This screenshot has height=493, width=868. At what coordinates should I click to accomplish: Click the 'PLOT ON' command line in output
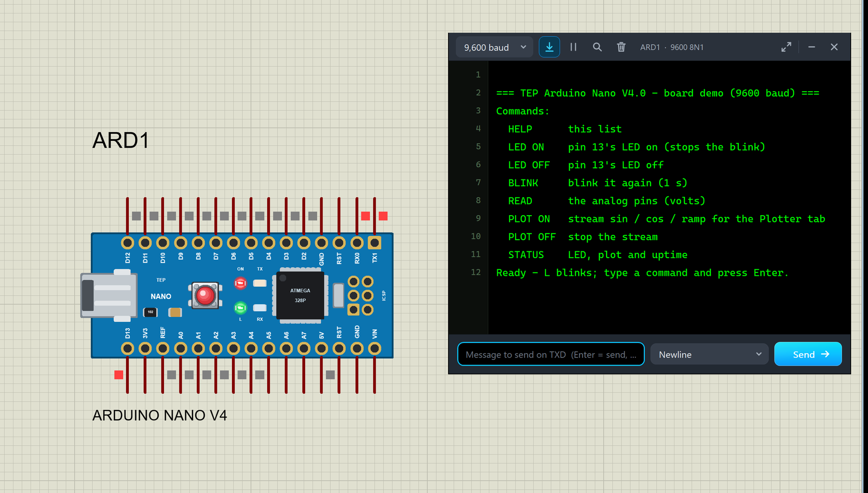666,219
